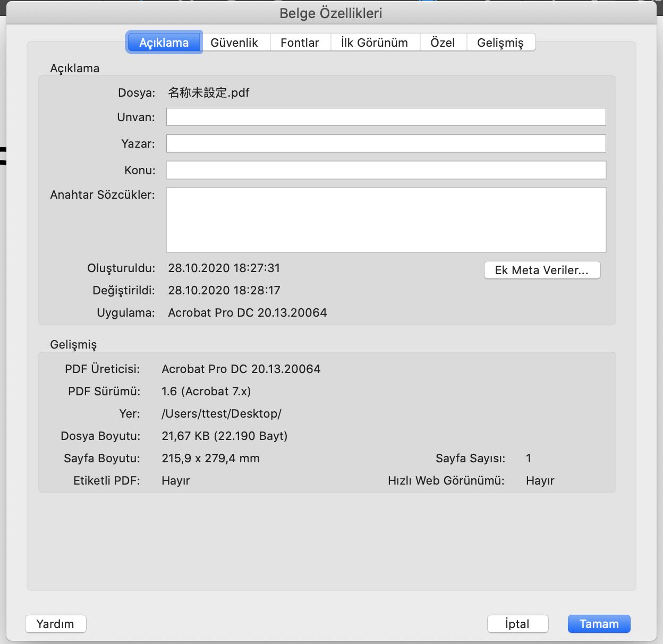
Task: Click the page size 215,9 x 279,4 mm
Action: [x=211, y=458]
